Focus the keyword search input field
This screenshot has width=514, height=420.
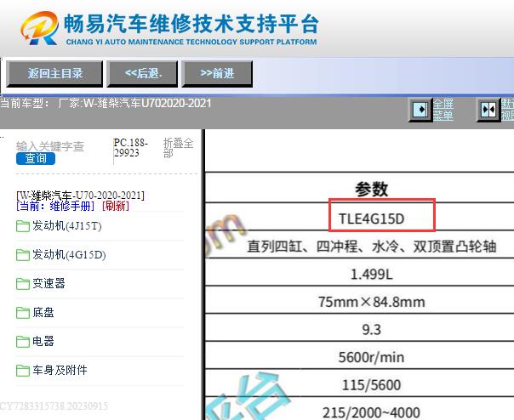coord(50,146)
